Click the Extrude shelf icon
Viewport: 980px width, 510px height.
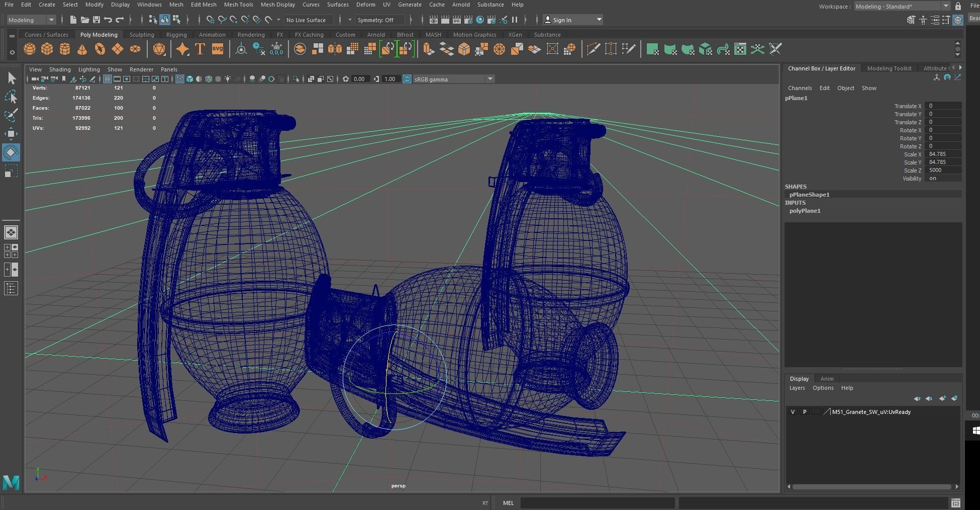[429, 49]
